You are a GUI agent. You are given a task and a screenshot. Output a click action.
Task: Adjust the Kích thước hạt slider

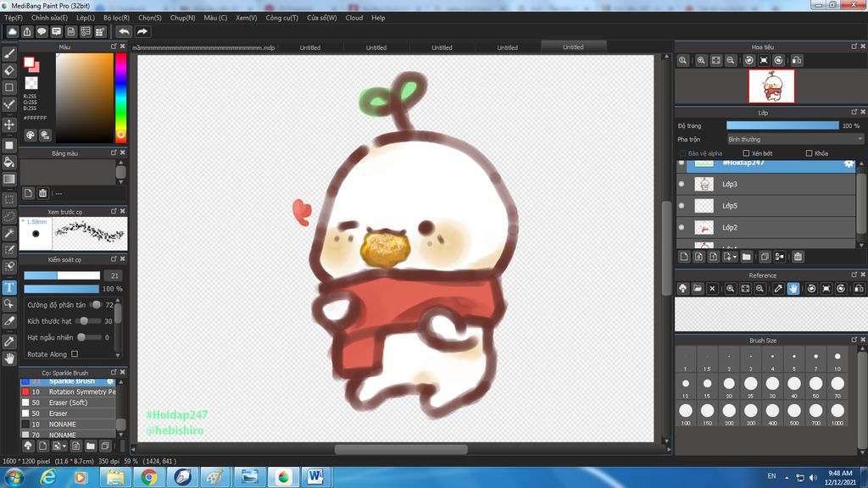coord(89,321)
